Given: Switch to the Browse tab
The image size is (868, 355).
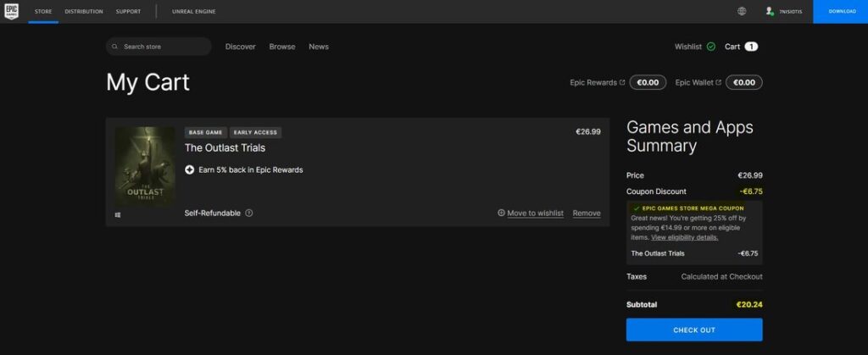Looking at the screenshot, I should [x=282, y=47].
